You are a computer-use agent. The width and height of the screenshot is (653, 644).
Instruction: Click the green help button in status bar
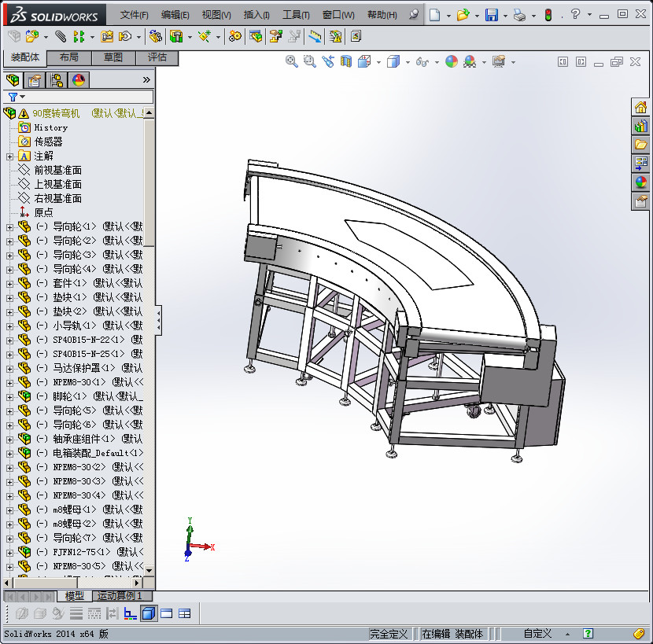coord(588,634)
